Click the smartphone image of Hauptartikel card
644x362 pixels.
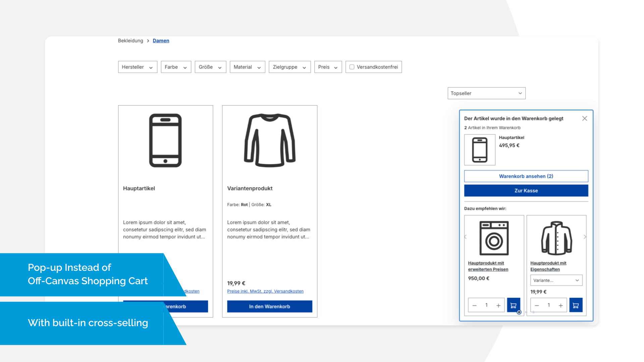[x=165, y=140]
